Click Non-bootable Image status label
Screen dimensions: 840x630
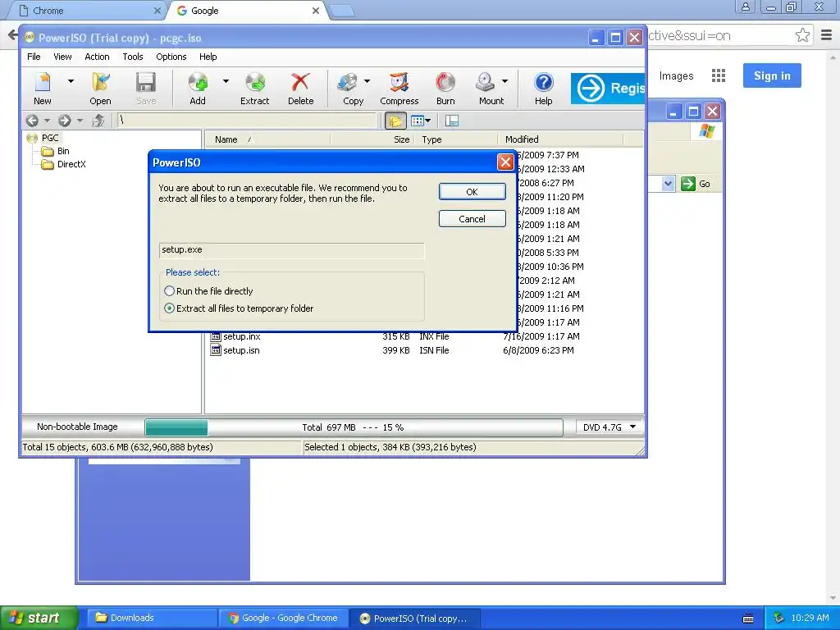pos(77,427)
